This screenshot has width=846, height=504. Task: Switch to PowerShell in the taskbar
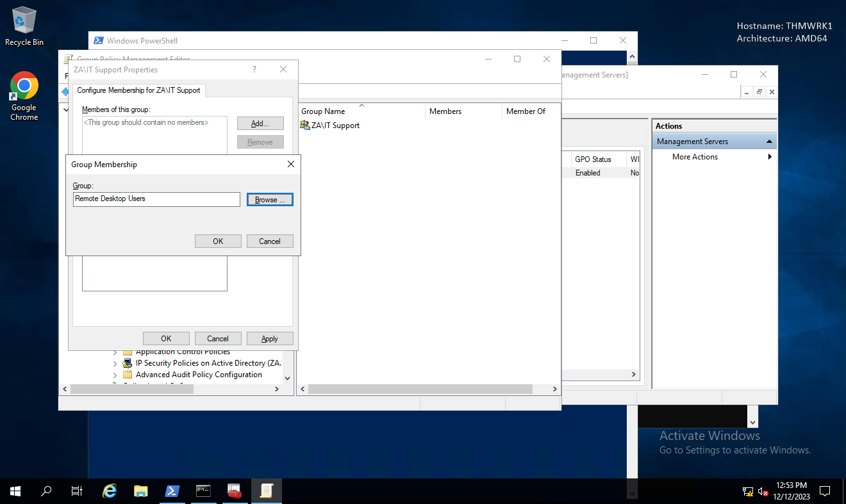pyautogui.click(x=172, y=491)
